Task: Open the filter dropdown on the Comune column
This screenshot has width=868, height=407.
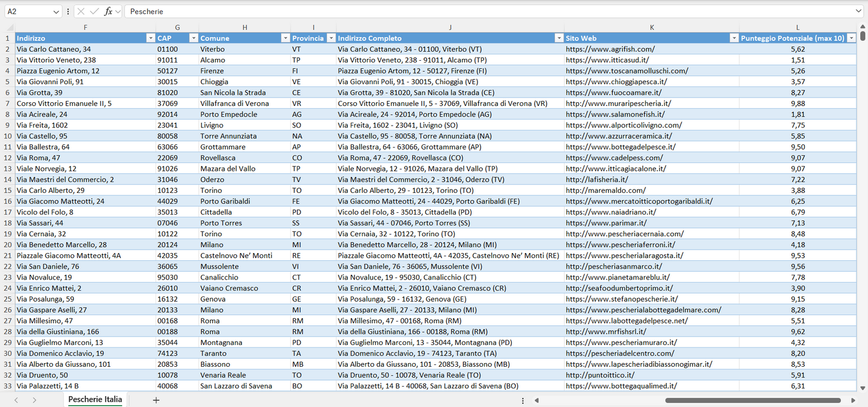Action: [285, 37]
